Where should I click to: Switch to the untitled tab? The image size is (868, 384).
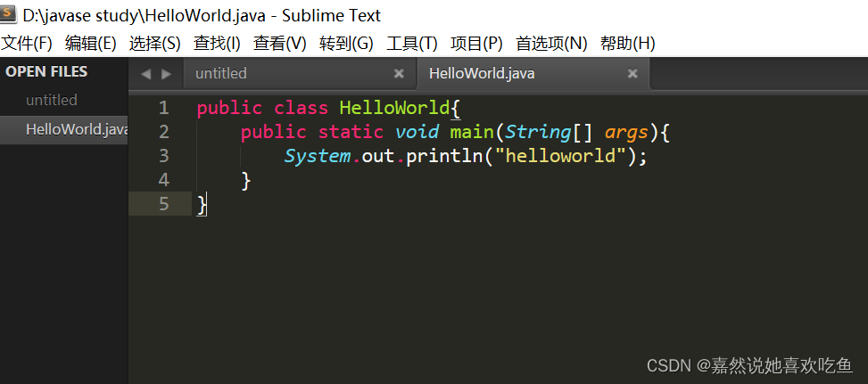299,73
